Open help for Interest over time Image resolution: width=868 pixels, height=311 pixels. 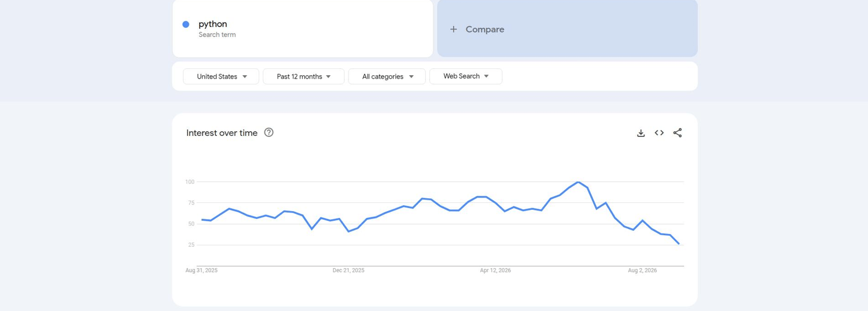click(x=269, y=132)
